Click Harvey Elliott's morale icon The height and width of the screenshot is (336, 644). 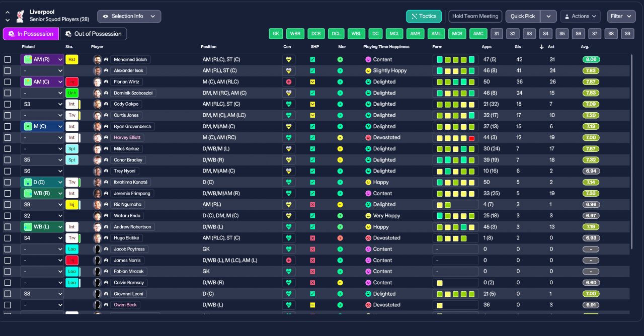pos(340,137)
